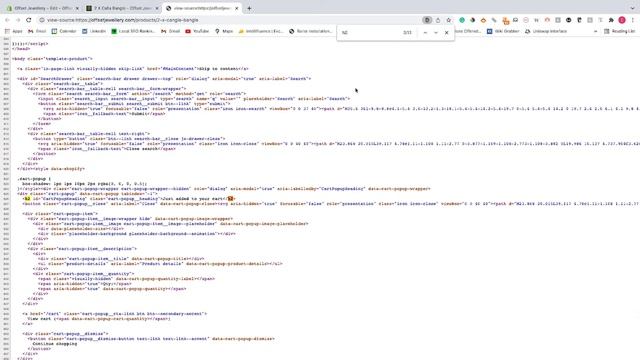Open the Uniswap Interface bookmark

tap(546, 31)
